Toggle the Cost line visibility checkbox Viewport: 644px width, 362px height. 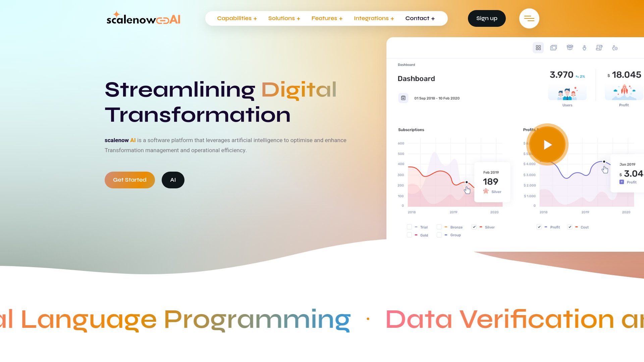click(x=570, y=227)
